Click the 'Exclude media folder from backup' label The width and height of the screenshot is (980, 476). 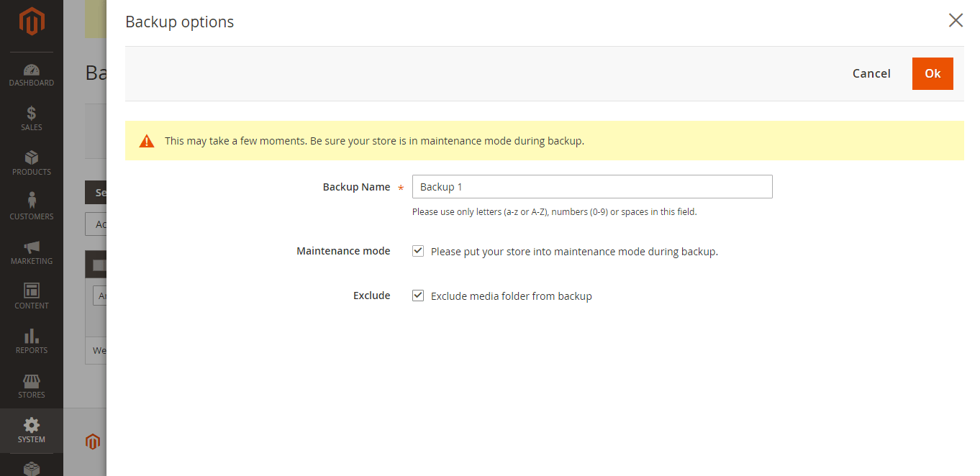coord(511,296)
